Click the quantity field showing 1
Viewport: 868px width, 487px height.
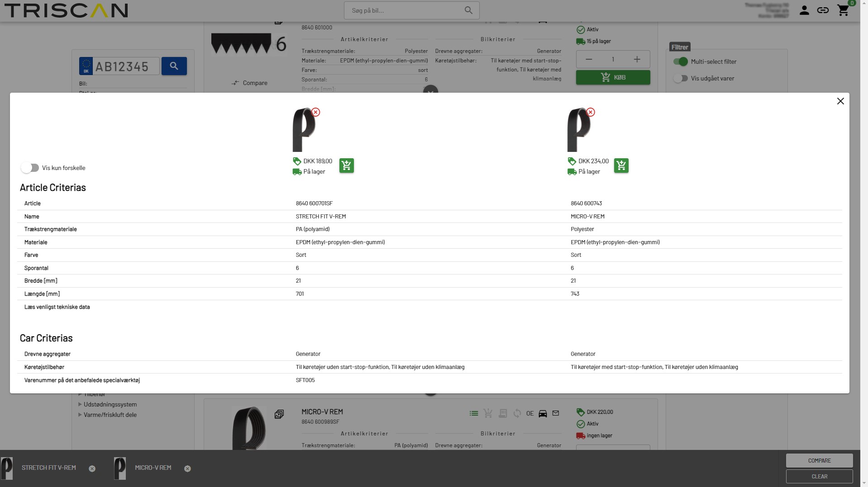coord(613,59)
